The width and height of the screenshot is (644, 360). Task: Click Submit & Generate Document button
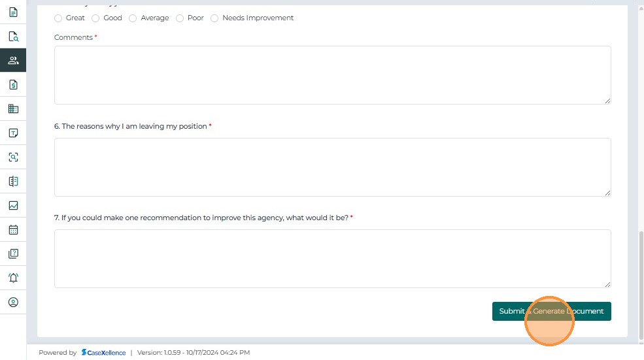click(552, 311)
